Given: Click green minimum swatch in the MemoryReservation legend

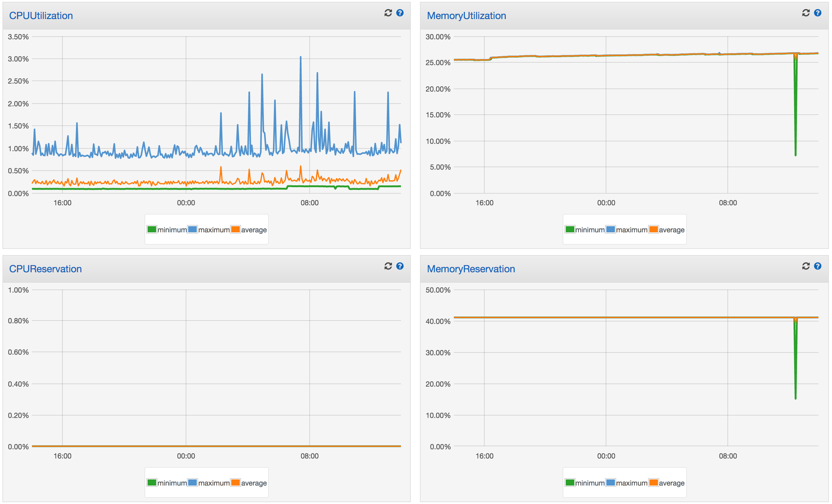Looking at the screenshot, I should (x=570, y=483).
